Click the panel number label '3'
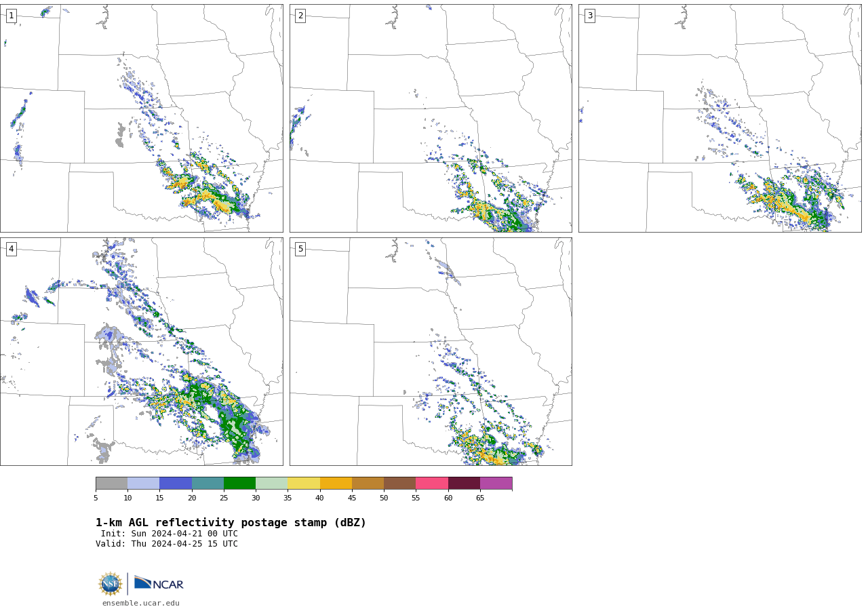Image resolution: width=868 pixels, height=611 pixels. (589, 16)
